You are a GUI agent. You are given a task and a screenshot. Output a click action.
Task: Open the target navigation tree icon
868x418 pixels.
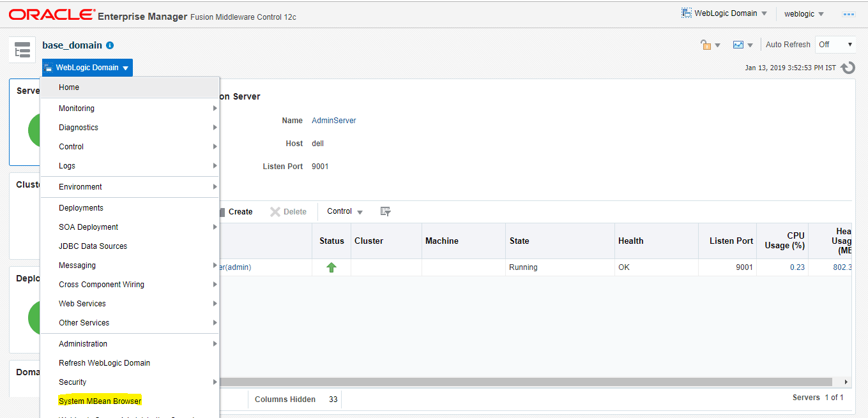click(x=22, y=50)
